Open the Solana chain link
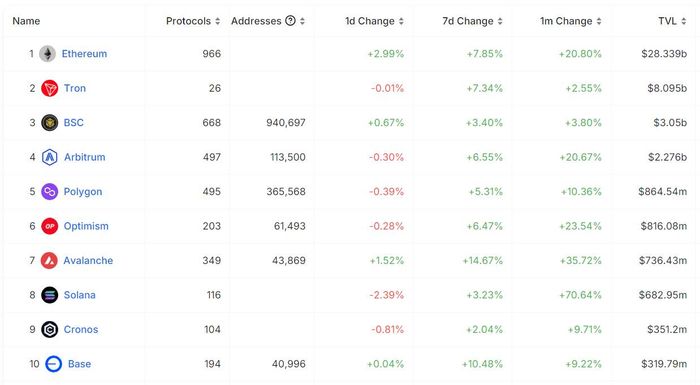Screen dimensions: 700x385 79,295
